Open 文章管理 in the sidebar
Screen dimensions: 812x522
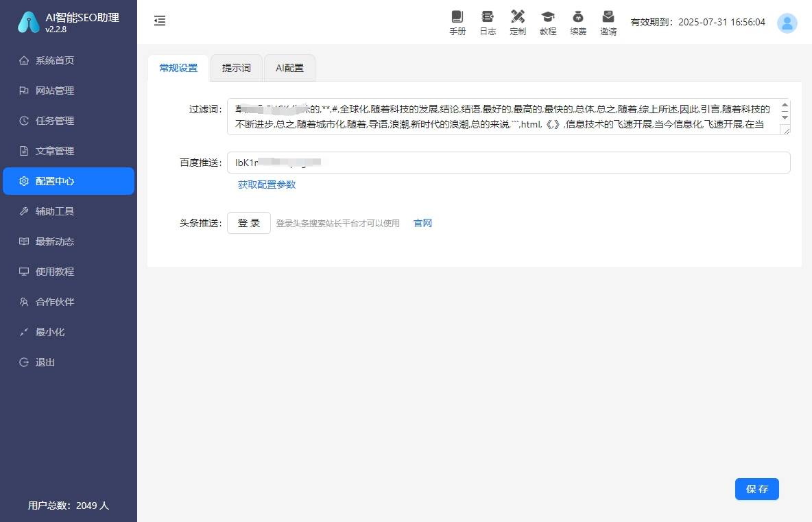[55, 151]
